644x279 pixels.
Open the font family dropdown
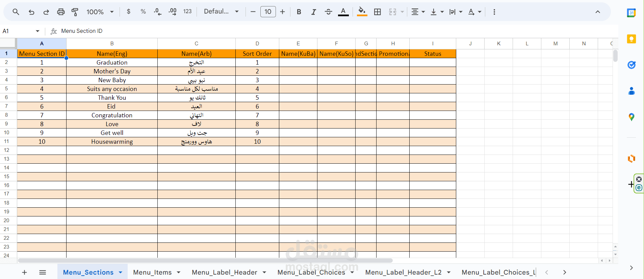(x=221, y=11)
